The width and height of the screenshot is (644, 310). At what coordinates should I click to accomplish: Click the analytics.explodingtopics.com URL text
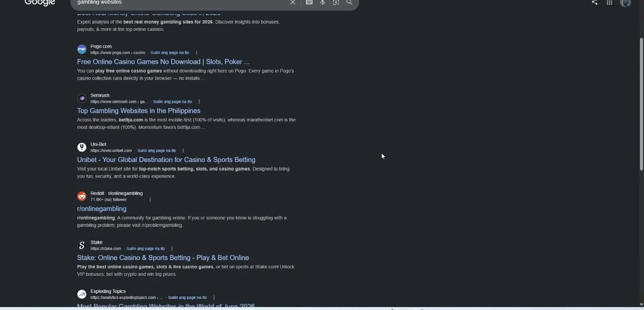[126, 297]
